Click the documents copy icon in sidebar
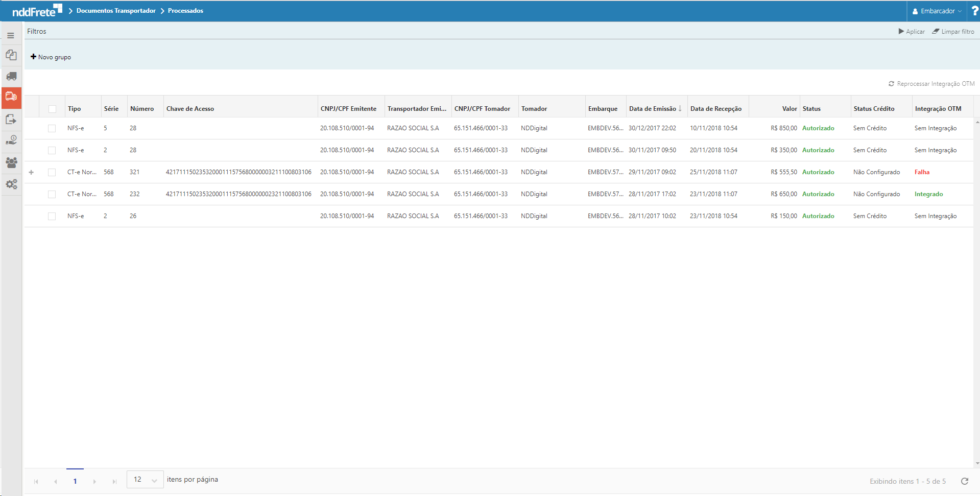The image size is (980, 496). click(x=11, y=55)
